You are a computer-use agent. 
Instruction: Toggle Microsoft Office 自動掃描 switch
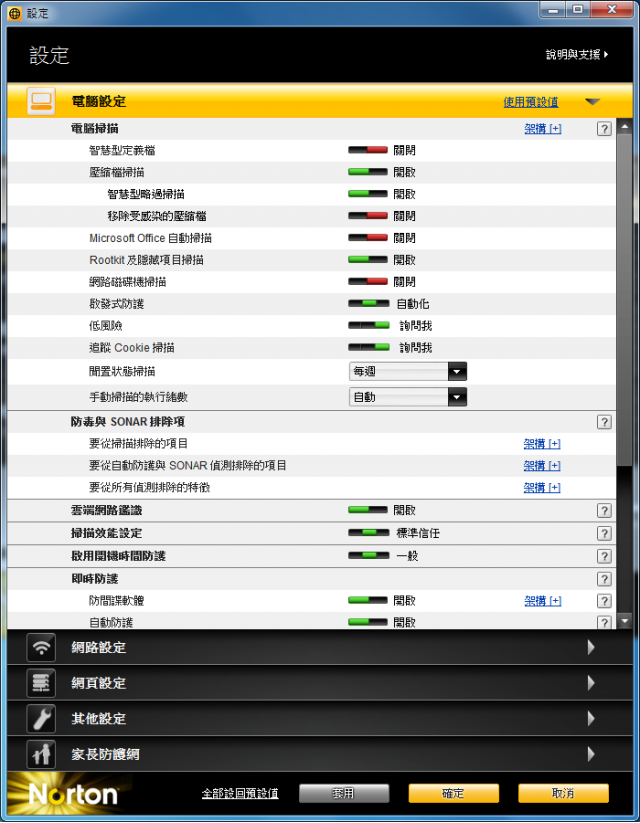point(368,238)
